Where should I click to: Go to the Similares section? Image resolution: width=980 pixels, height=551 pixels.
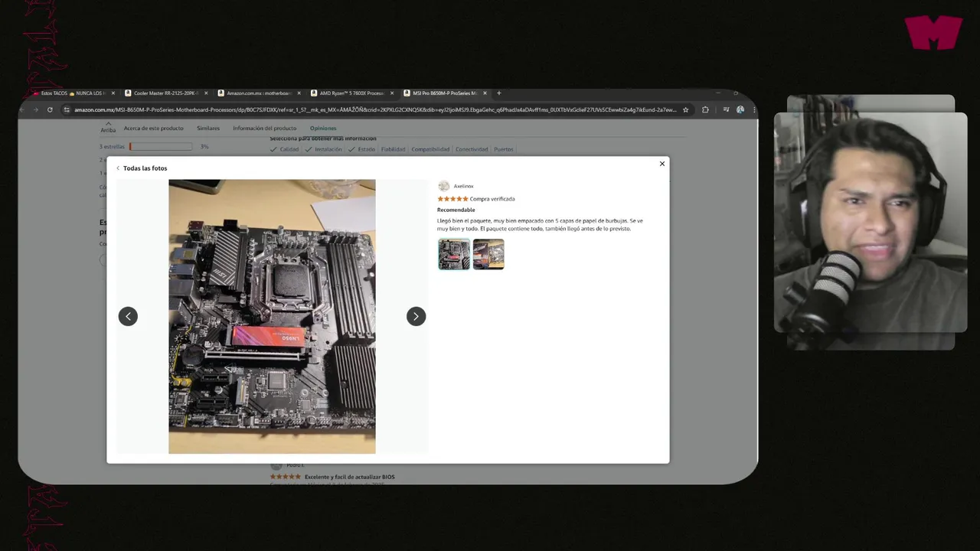pos(208,129)
